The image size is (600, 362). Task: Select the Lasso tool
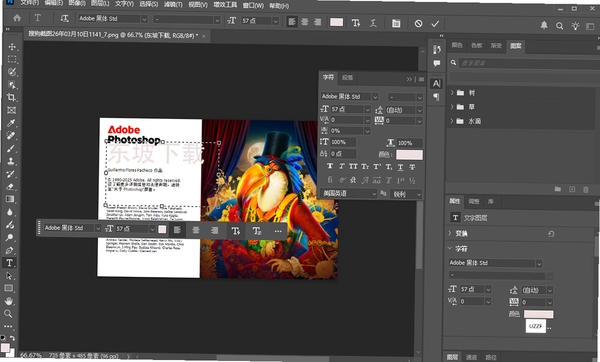coord(12,72)
